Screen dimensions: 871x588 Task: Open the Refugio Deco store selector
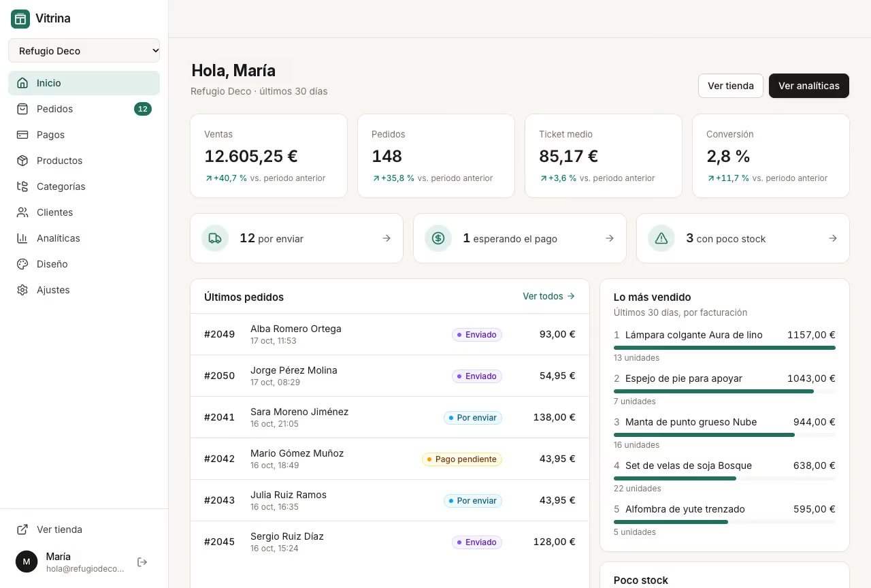pyautogui.click(x=84, y=50)
